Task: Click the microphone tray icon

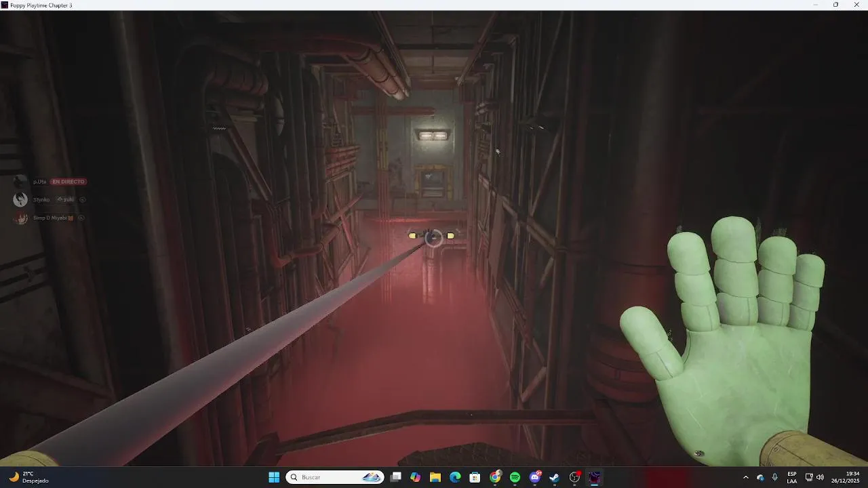Action: 775,477
